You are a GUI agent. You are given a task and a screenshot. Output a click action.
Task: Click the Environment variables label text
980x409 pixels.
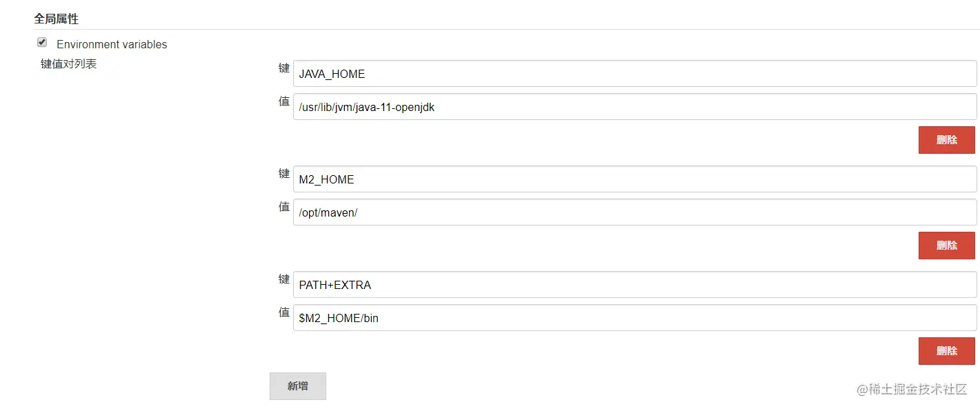(x=112, y=44)
